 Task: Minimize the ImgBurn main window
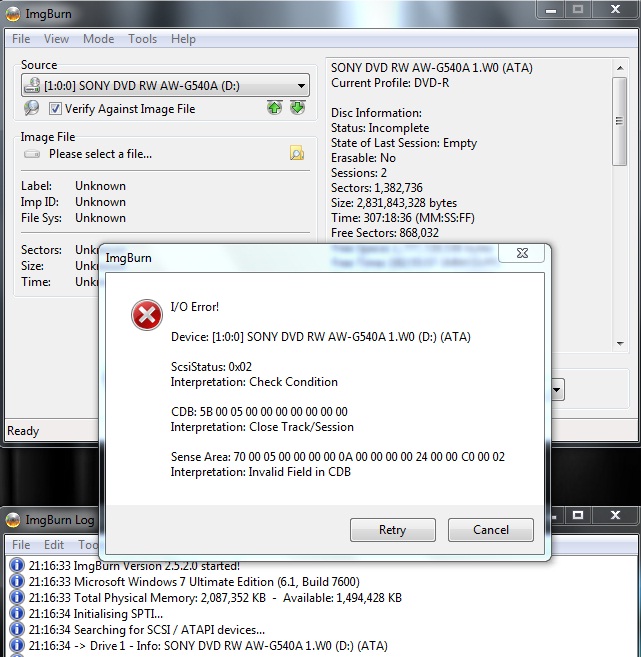[x=551, y=10]
